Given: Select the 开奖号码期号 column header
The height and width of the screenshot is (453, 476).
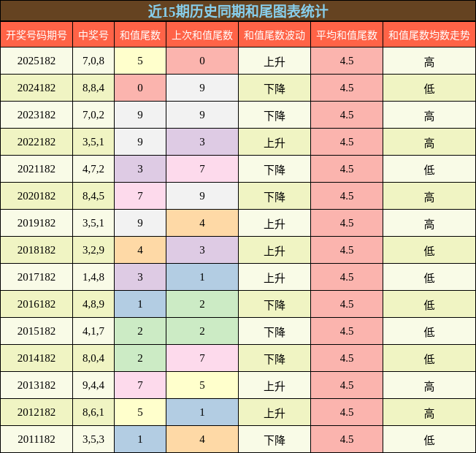Looking at the screenshot, I should (37, 34).
